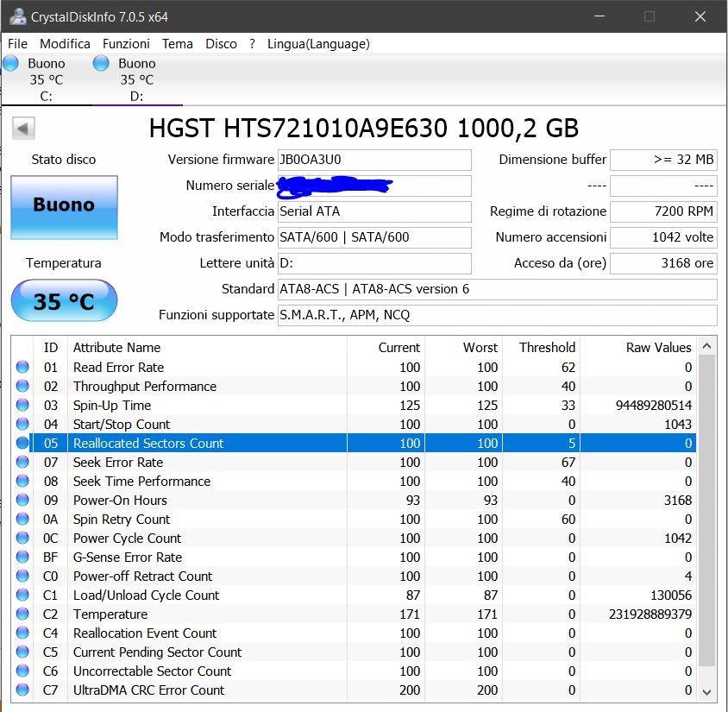Image resolution: width=728 pixels, height=712 pixels.
Task: Click the CrystalDiskInfo title bar app icon
Action: [x=17, y=16]
